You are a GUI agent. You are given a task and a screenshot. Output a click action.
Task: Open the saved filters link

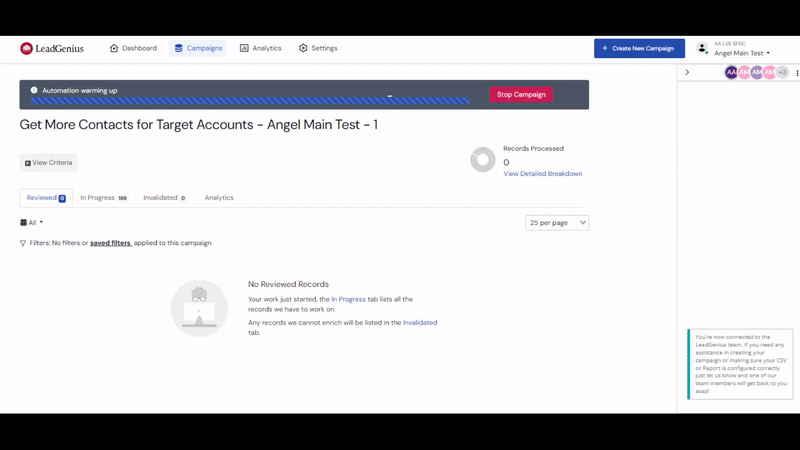pos(110,243)
